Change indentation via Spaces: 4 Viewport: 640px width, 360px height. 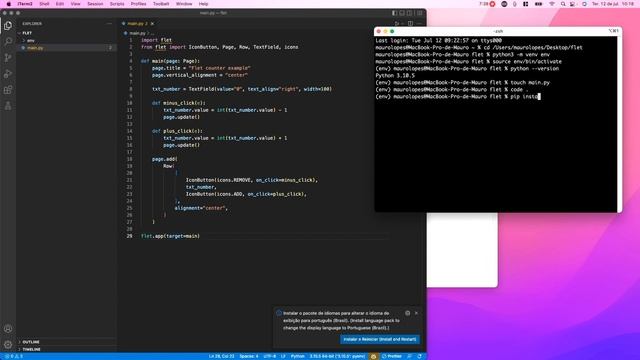249,356
